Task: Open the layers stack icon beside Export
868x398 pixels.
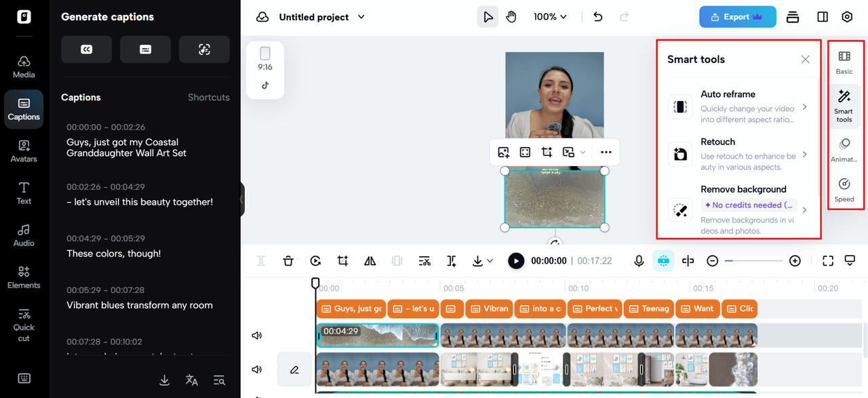Action: point(793,17)
